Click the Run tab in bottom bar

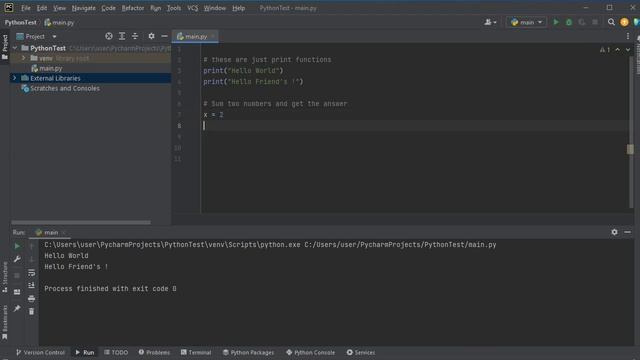[x=84, y=352]
